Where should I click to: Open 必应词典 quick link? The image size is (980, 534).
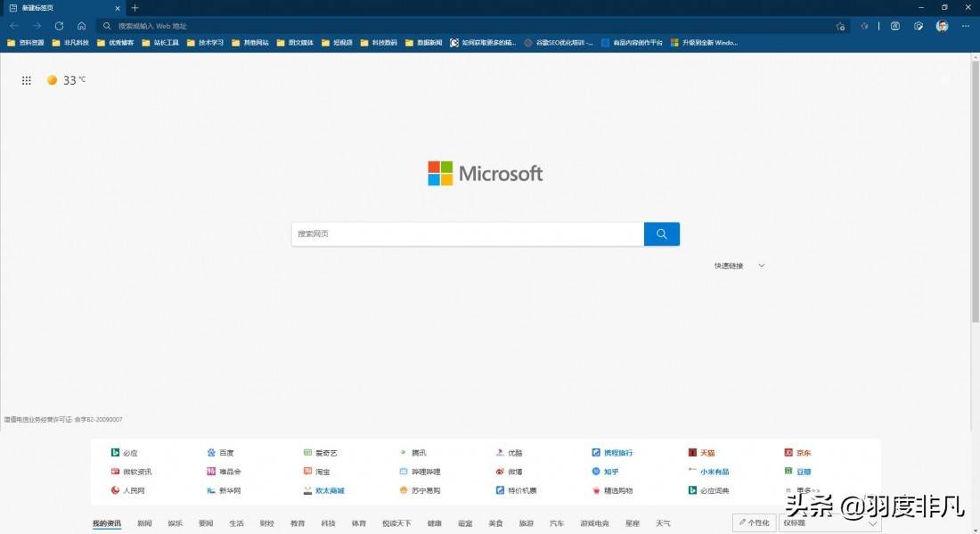pyautogui.click(x=709, y=490)
